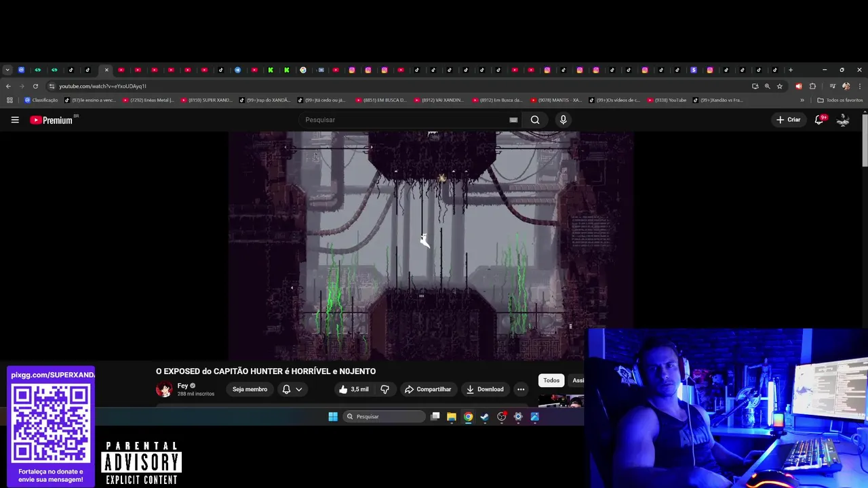Open Task View on taskbar
The width and height of the screenshot is (868, 488).
pyautogui.click(x=435, y=416)
